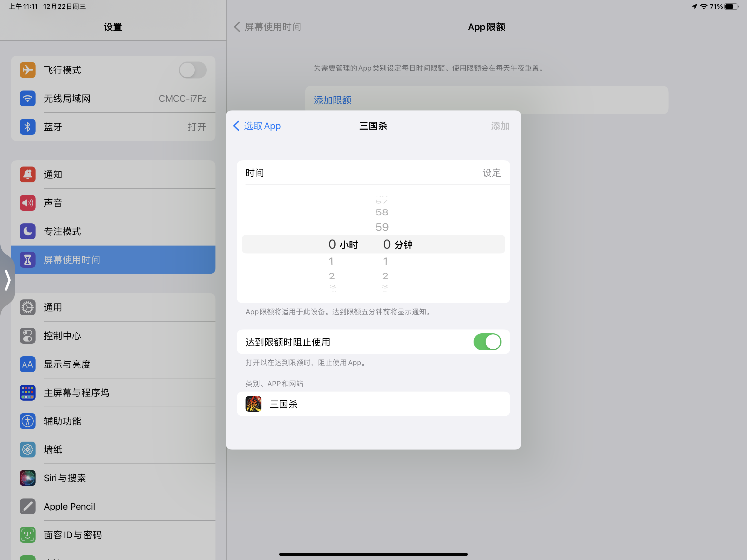747x560 pixels.
Task: Tap the location arrow status icon
Action: point(694,6)
